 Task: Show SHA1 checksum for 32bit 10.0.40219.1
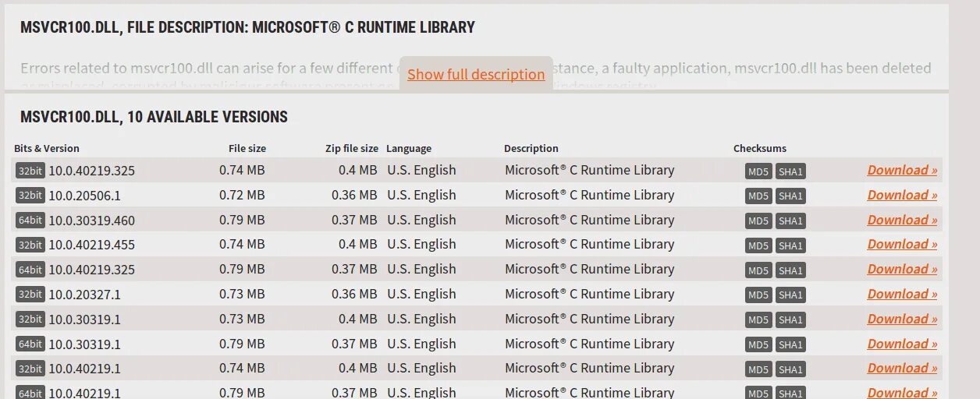pyautogui.click(x=790, y=369)
